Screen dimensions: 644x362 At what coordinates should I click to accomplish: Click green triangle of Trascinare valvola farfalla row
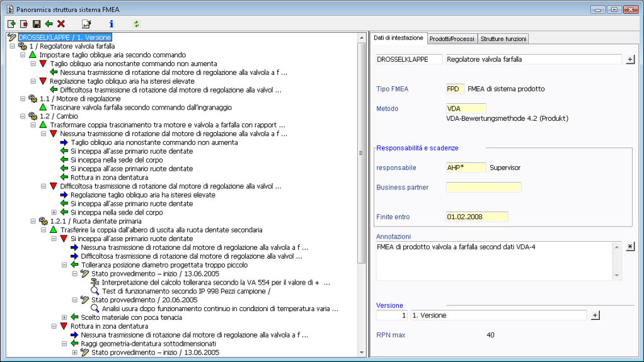[x=43, y=107]
